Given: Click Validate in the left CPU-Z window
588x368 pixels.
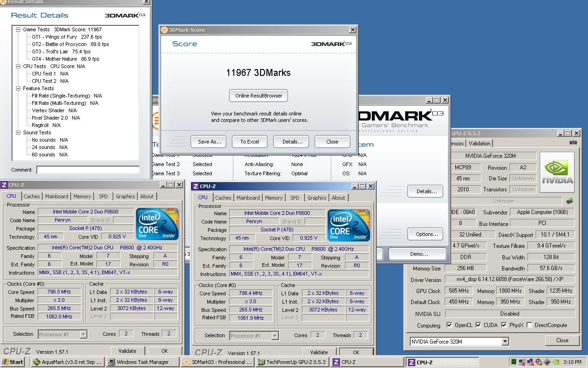Looking at the screenshot, I should click(127, 351).
